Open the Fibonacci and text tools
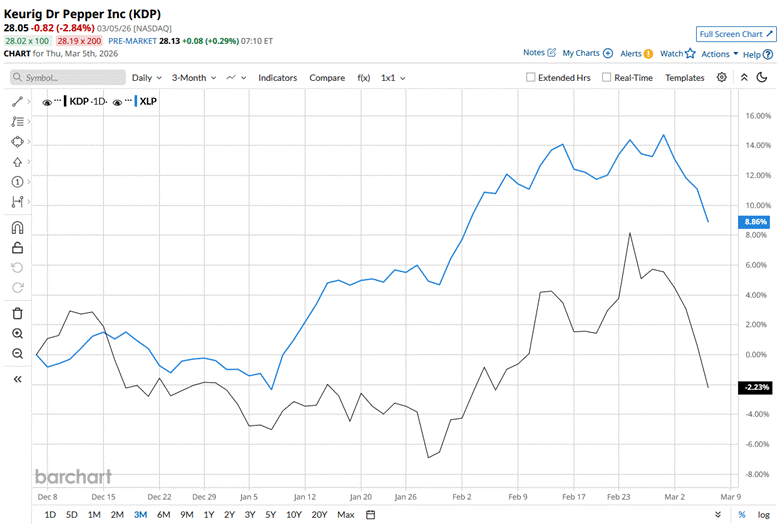 coord(17,121)
